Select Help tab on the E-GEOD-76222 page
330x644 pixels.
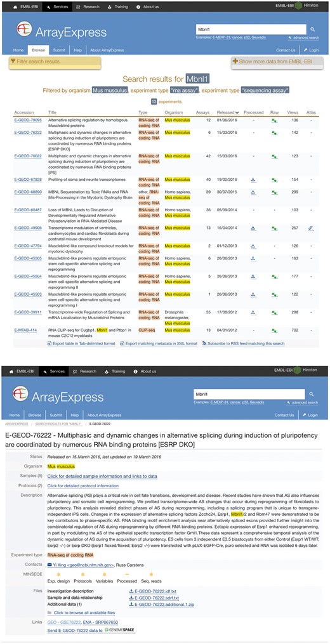pyautogui.click(x=74, y=415)
